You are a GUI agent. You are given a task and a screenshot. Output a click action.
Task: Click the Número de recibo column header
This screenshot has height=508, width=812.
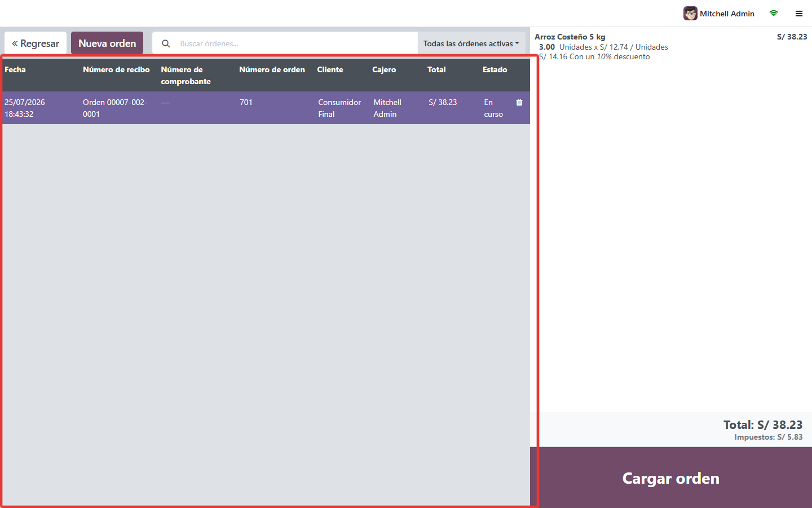[116, 69]
